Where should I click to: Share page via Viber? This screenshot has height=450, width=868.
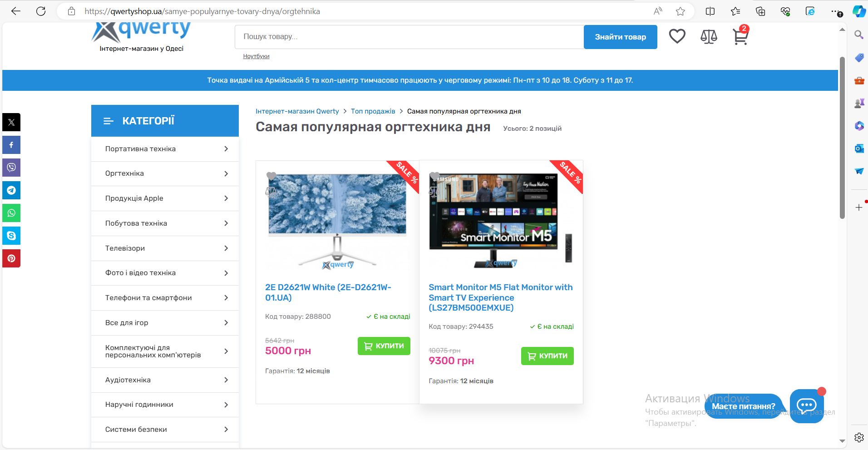[11, 168]
